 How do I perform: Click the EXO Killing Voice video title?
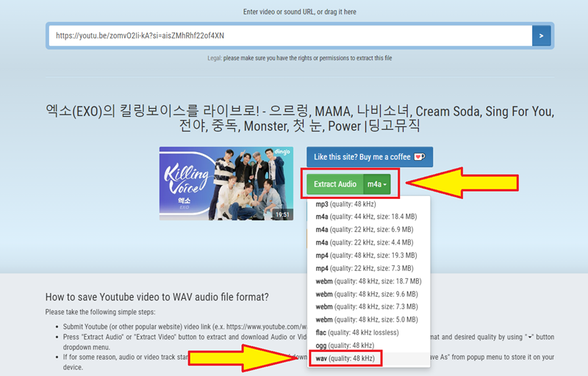click(299, 118)
